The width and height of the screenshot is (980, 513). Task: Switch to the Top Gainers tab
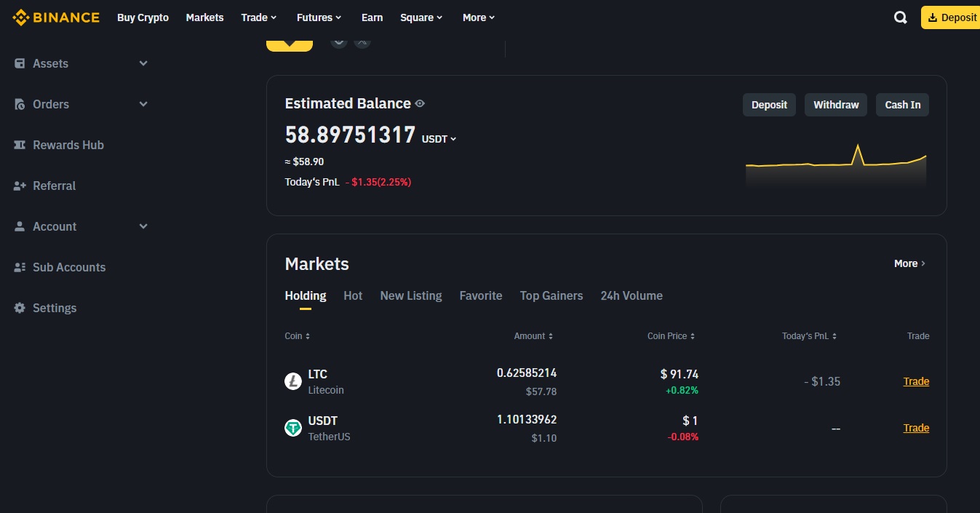(551, 295)
